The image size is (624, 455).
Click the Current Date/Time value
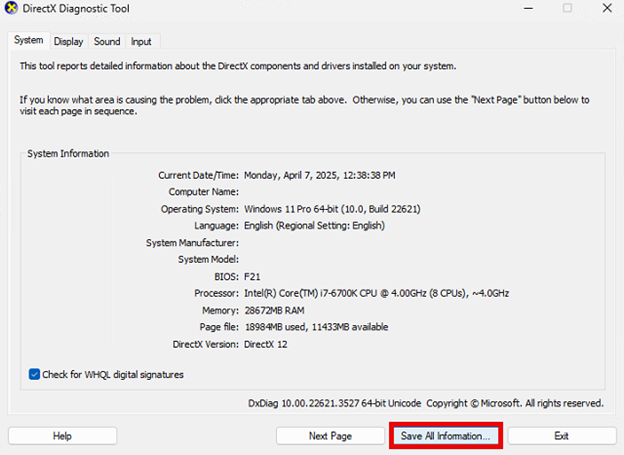click(319, 175)
